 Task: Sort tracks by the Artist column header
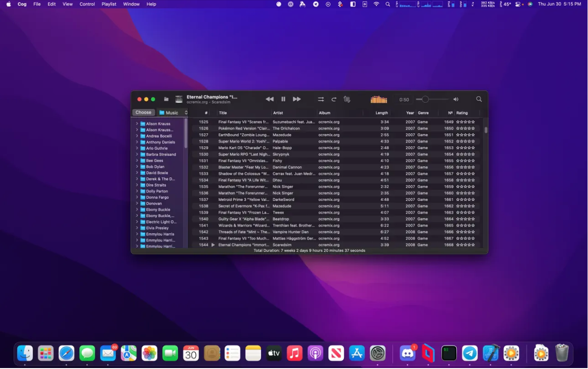pos(278,113)
